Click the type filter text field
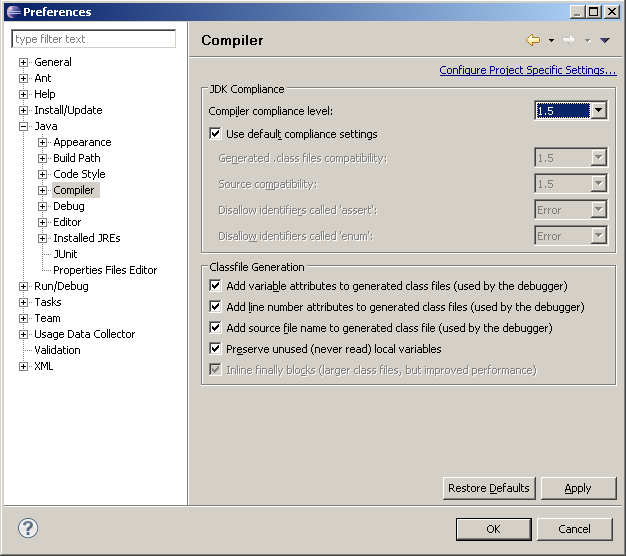Viewport: 626px width, 556px height. pyautogui.click(x=93, y=39)
